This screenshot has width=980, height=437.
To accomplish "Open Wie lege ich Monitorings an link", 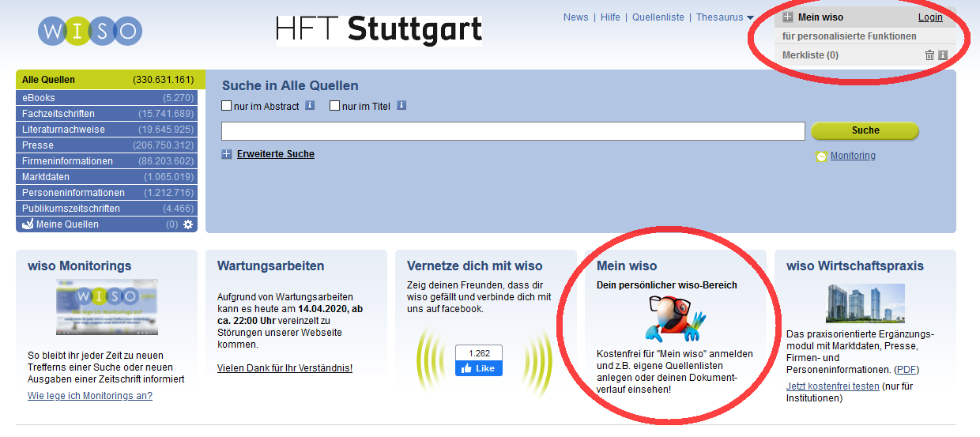I will tap(90, 396).
